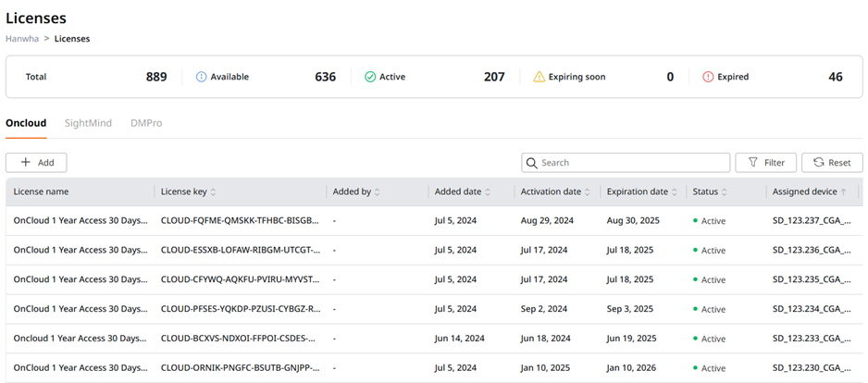Go to Hanwha breadcrumb link
Screen dimensions: 868x383
22,39
